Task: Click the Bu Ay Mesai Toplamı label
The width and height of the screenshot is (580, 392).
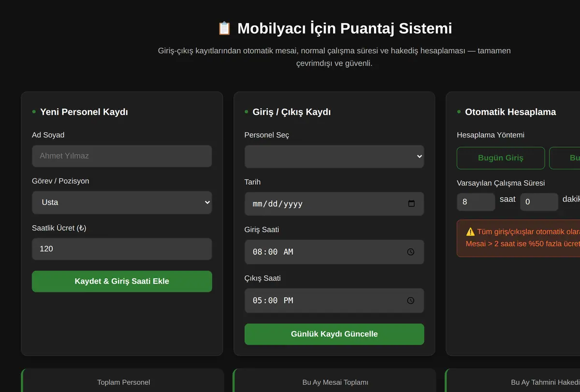Action: pyautogui.click(x=335, y=382)
